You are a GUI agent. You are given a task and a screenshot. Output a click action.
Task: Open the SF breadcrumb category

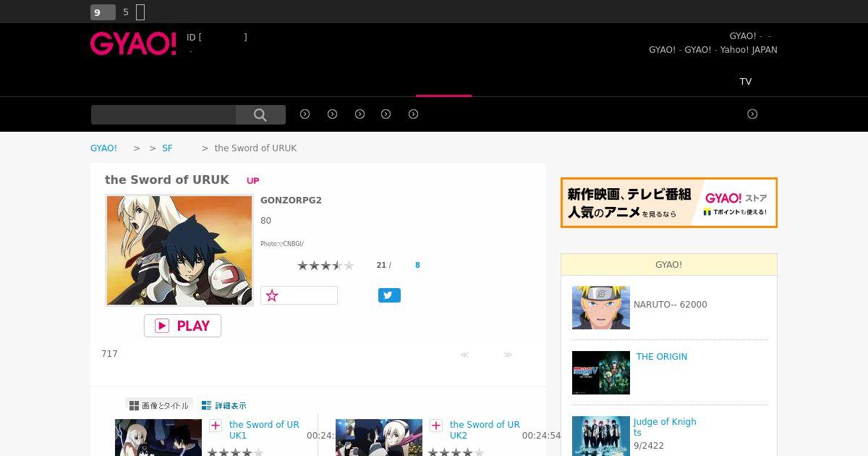tap(167, 148)
